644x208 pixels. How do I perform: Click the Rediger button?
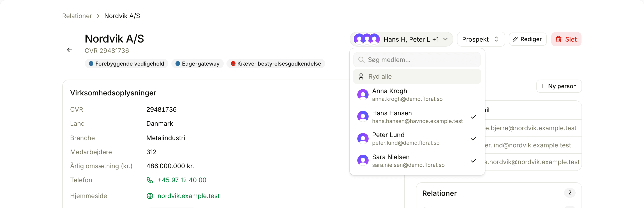click(x=528, y=39)
